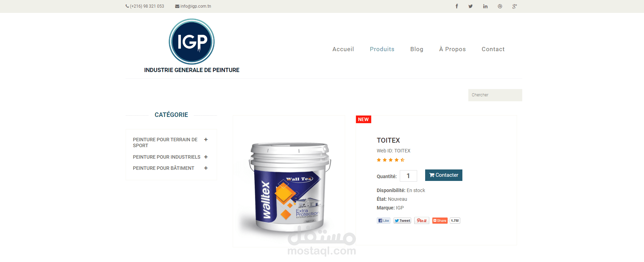
Task: Expand Peinture pour bâtiment plus sign
Action: (x=206, y=168)
